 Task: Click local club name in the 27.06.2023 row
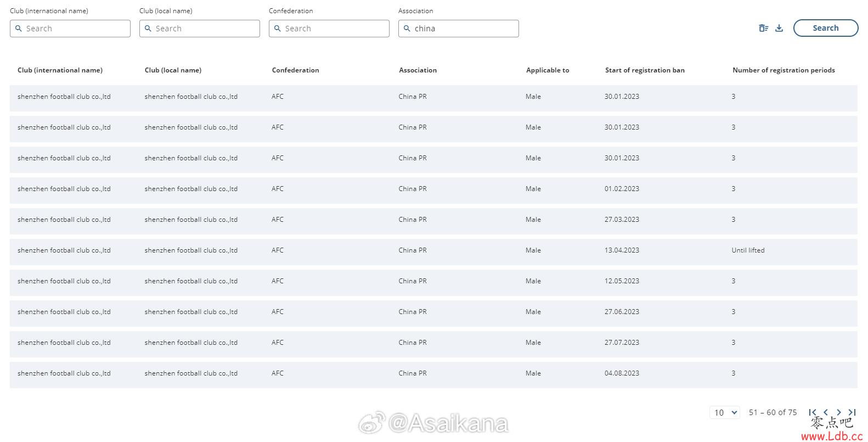[x=191, y=312]
